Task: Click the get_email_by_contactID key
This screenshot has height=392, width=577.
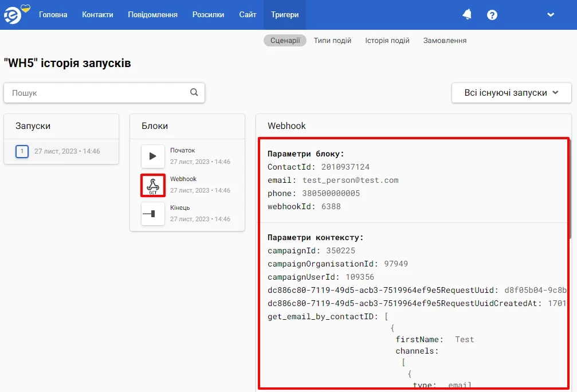Action: tap(323, 316)
